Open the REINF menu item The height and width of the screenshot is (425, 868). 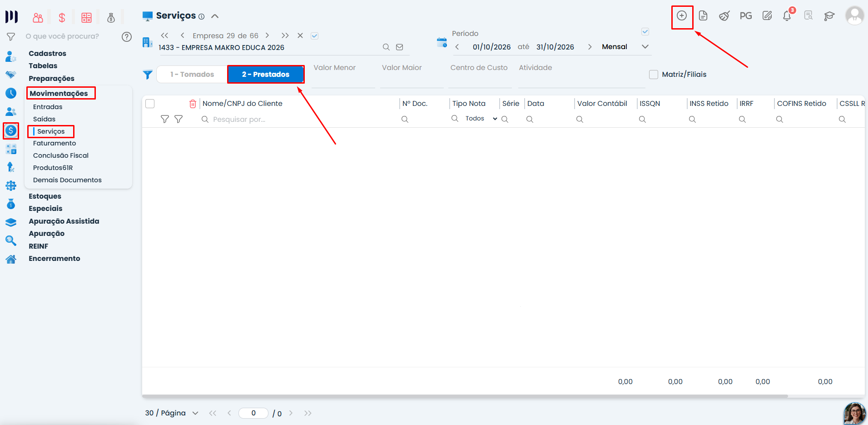(38, 246)
